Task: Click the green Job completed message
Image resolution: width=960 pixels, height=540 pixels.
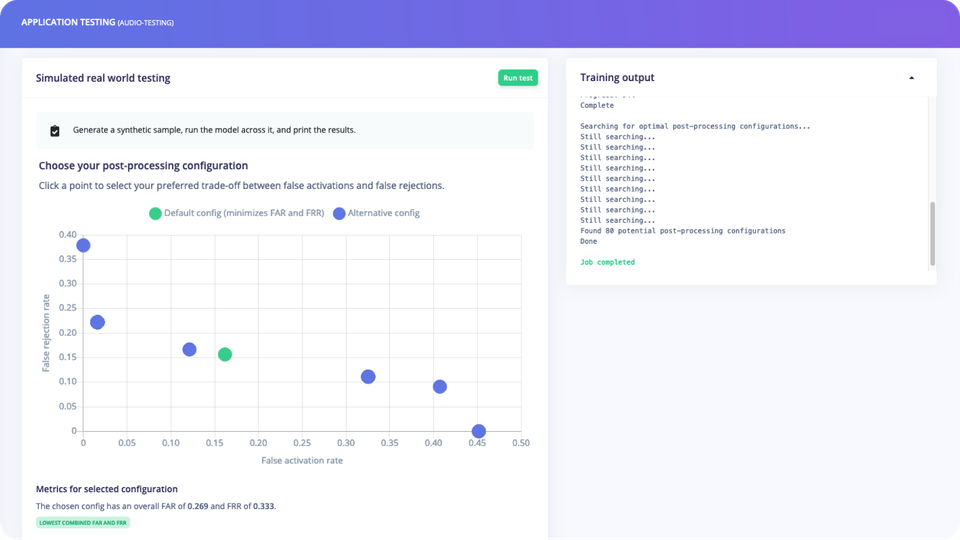Action: pyautogui.click(x=607, y=262)
